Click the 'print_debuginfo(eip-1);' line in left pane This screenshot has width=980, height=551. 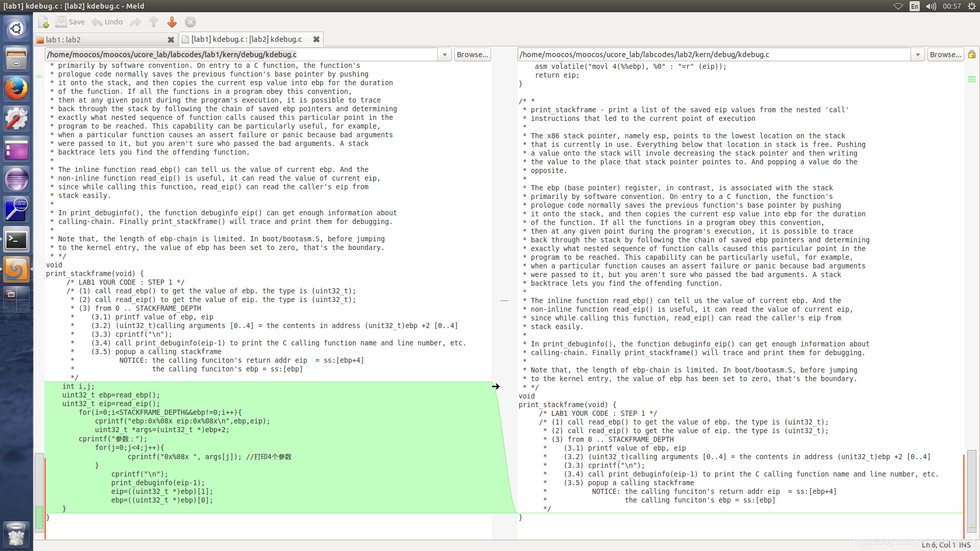[x=158, y=483]
